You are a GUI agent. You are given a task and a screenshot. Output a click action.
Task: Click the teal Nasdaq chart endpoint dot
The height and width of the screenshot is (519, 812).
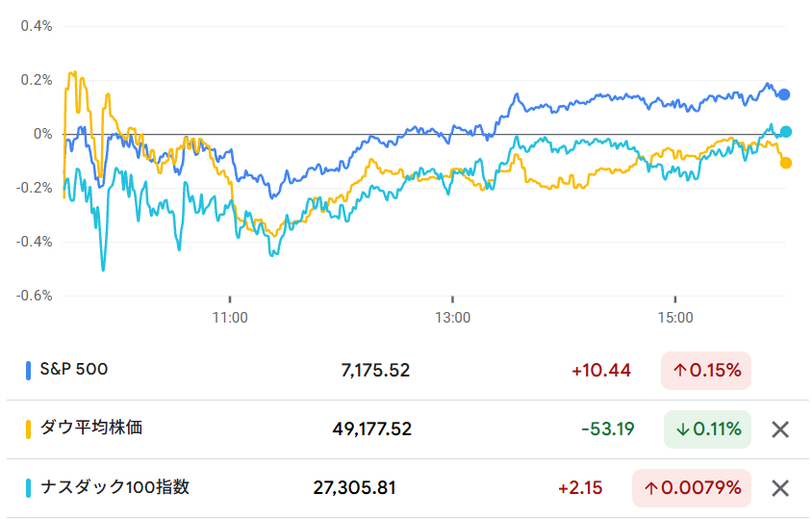pos(786,132)
